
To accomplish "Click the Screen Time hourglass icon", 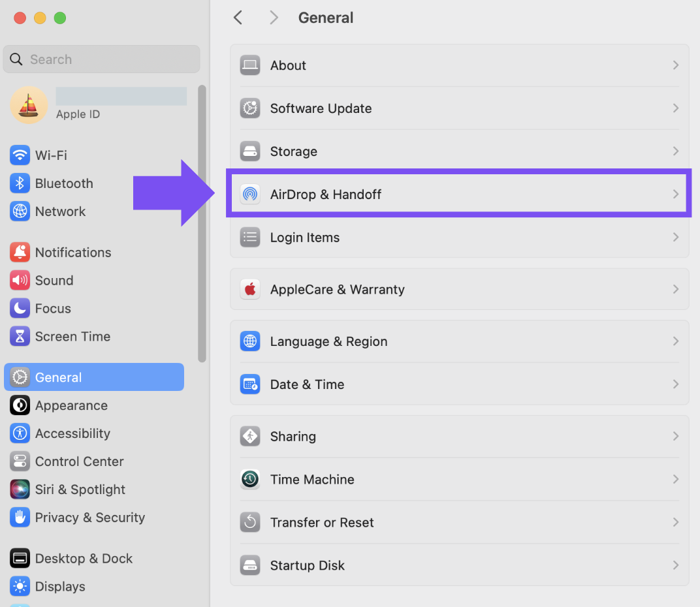I will pyautogui.click(x=20, y=337).
